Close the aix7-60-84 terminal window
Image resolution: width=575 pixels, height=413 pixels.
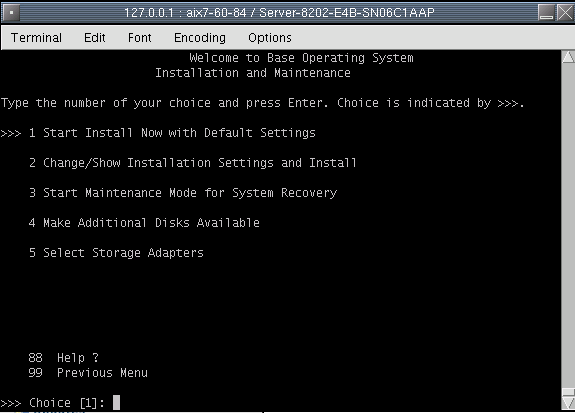[565, 12]
